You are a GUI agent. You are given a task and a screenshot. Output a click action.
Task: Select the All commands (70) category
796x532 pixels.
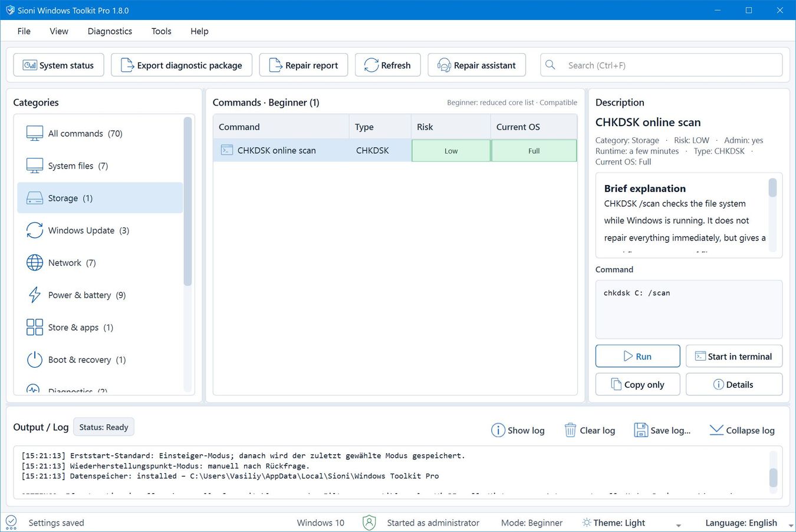tap(100, 133)
